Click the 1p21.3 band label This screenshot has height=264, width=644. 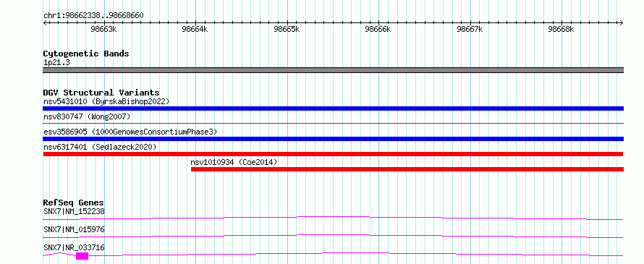(56, 63)
